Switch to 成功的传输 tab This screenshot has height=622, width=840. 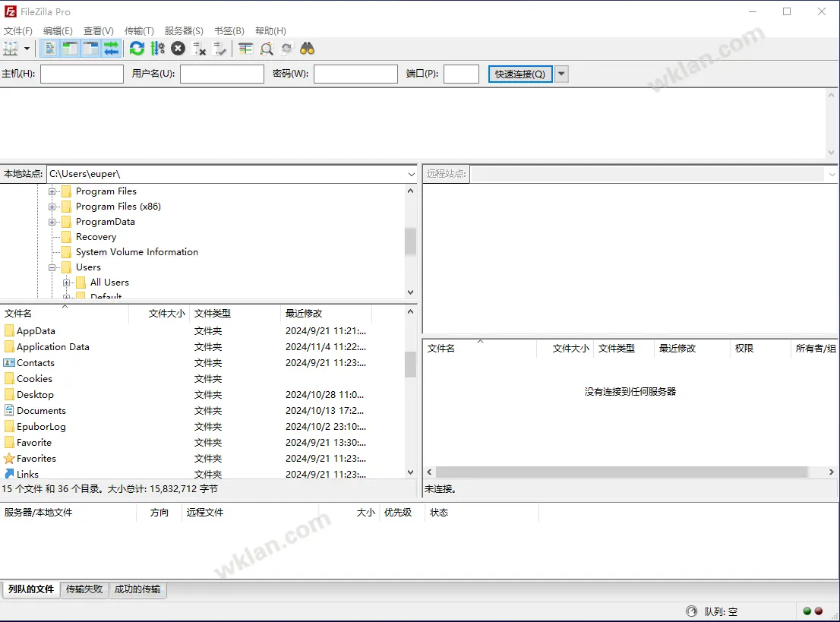(137, 589)
